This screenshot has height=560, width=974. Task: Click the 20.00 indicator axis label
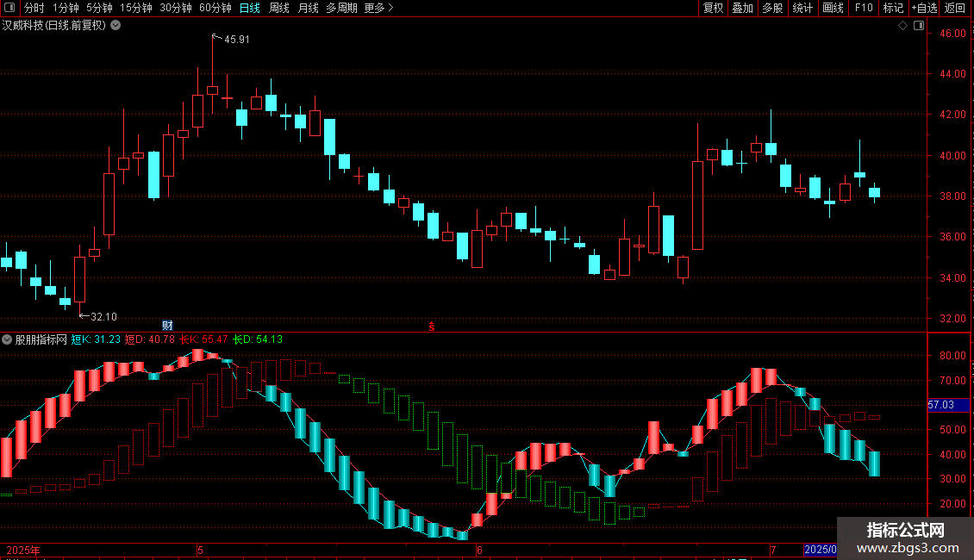(x=952, y=504)
